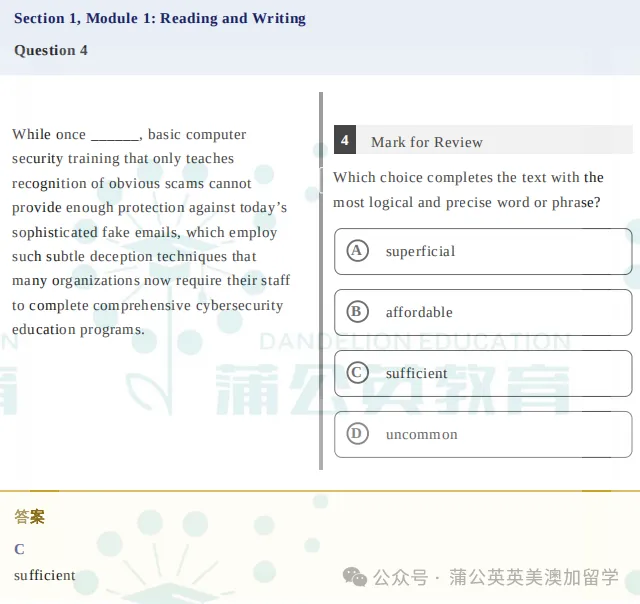Click the word sufficient in the answer section
This screenshot has width=640, height=604.
pyautogui.click(x=44, y=575)
